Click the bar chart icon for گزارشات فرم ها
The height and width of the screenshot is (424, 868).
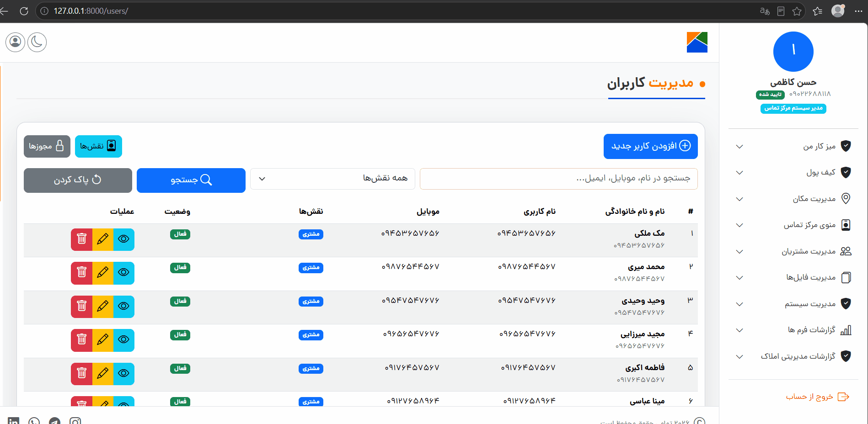[x=846, y=330]
